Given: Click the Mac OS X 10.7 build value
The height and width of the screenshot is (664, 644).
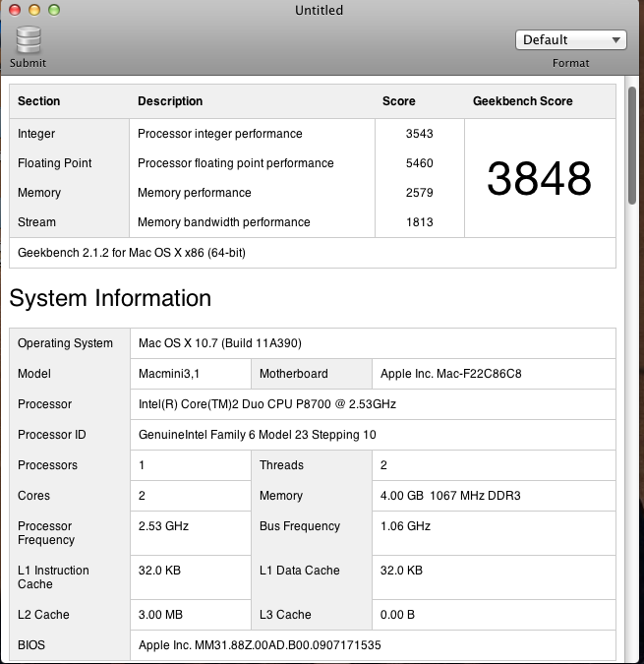Looking at the screenshot, I should pyautogui.click(x=220, y=343).
